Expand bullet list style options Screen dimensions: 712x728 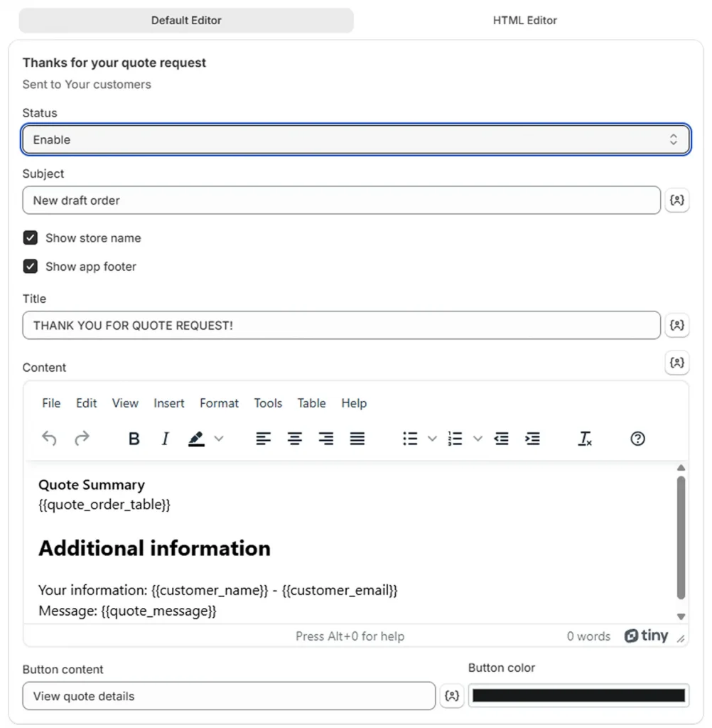432,439
